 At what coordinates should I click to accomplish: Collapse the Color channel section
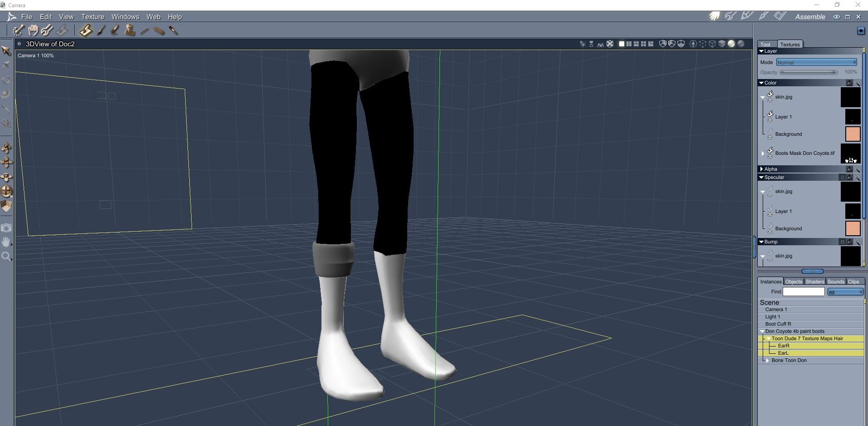pyautogui.click(x=761, y=83)
